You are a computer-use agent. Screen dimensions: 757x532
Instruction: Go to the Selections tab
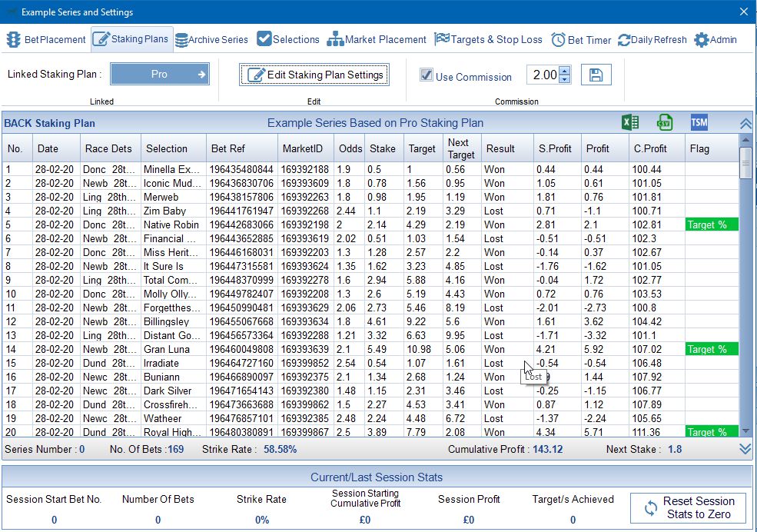[288, 39]
